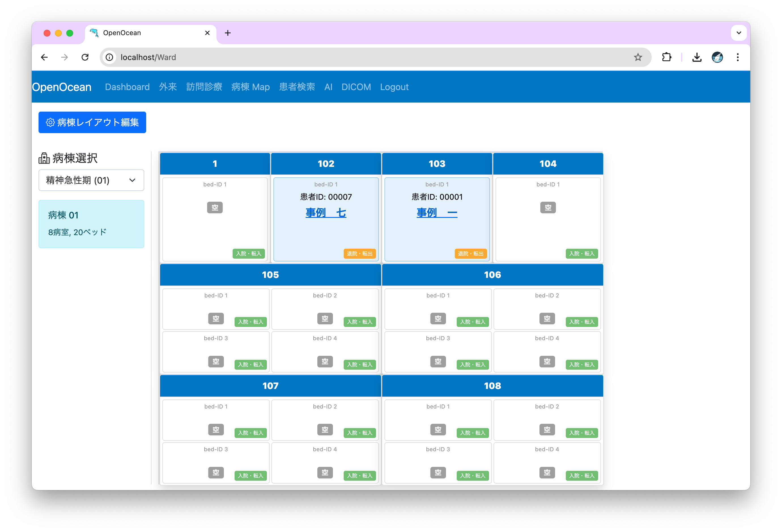The height and width of the screenshot is (532, 782).
Task: Open the 患者検索 nav item
Action: 297,87
